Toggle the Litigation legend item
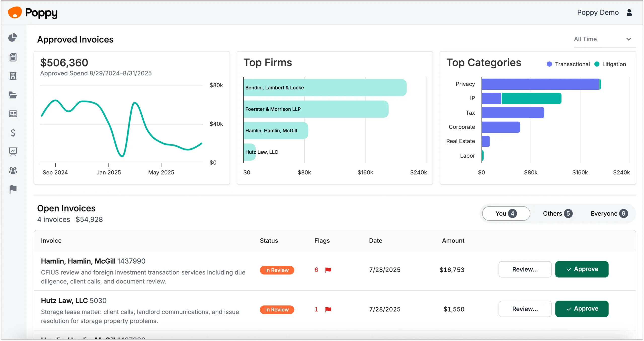 click(x=610, y=64)
